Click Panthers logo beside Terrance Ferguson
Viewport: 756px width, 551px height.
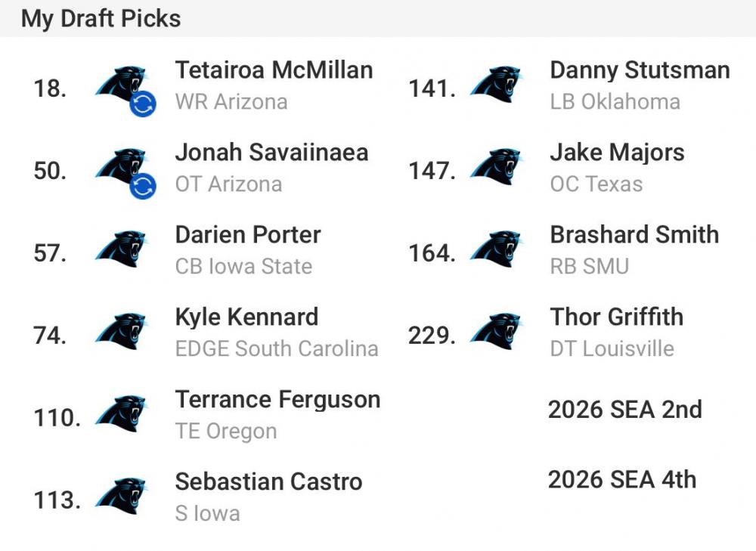tap(121, 415)
